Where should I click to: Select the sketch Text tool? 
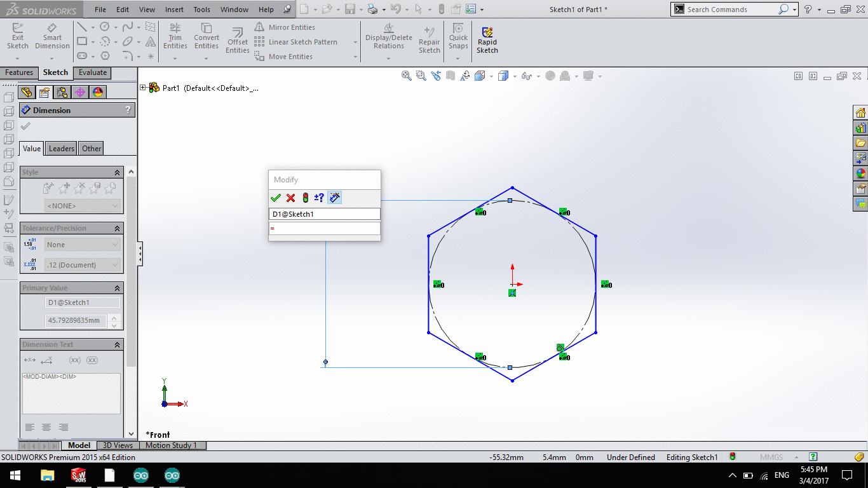(x=151, y=42)
